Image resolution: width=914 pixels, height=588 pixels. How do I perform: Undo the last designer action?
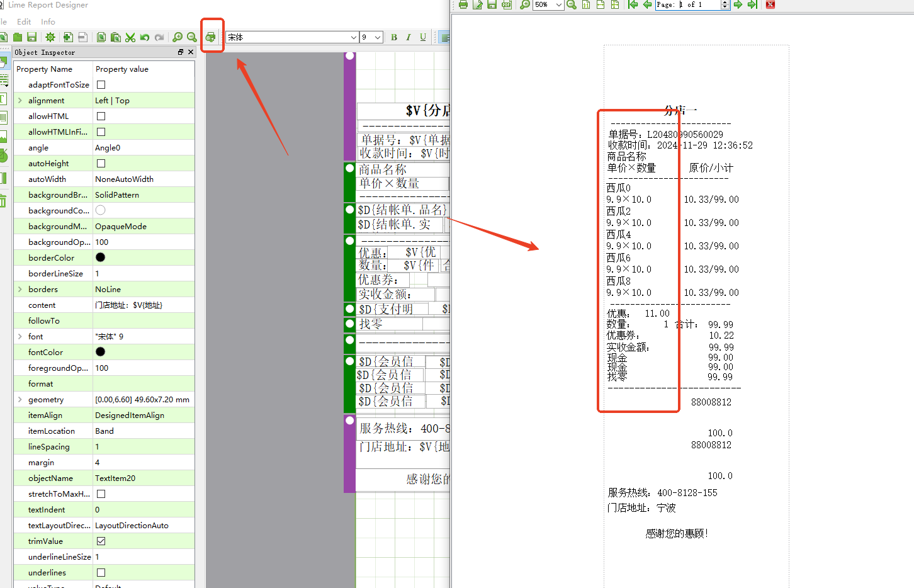click(x=145, y=37)
